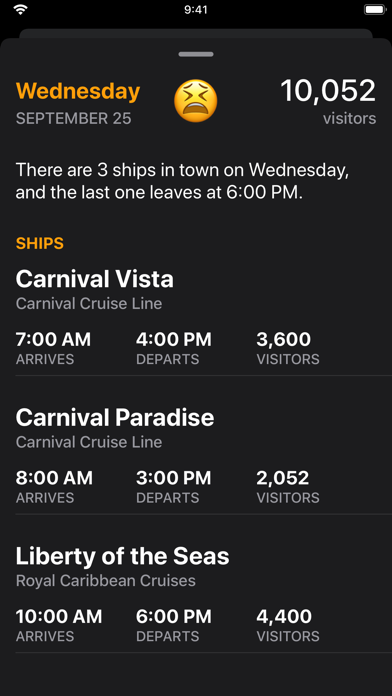Image resolution: width=392 pixels, height=696 pixels.
Task: Tap Carnival Vista's Carnival Cruise Line subtitle
Action: pos(89,304)
